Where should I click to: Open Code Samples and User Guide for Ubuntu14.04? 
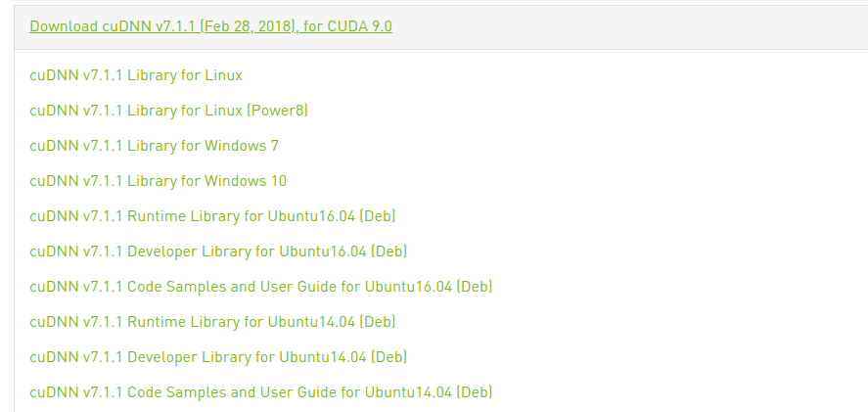(x=260, y=392)
